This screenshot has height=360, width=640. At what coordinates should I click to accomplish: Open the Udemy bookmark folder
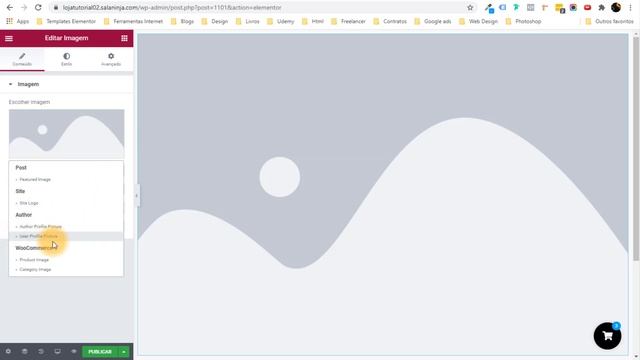point(280,21)
